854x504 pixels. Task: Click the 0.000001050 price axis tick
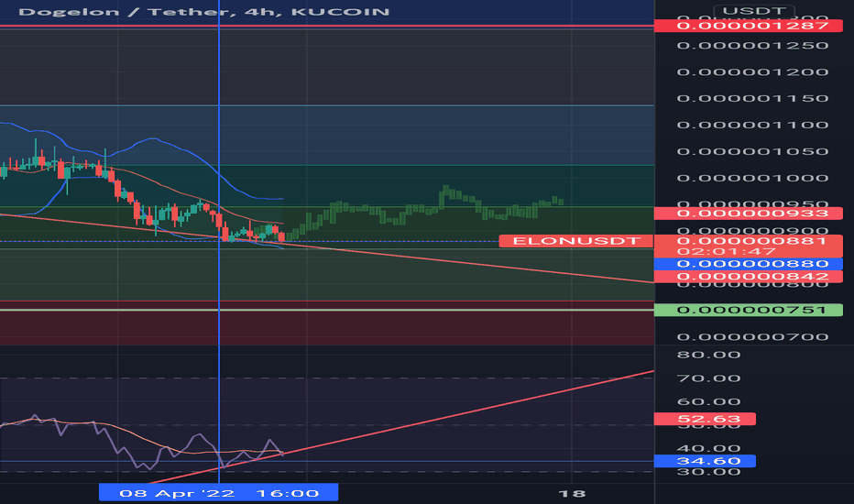pos(752,151)
